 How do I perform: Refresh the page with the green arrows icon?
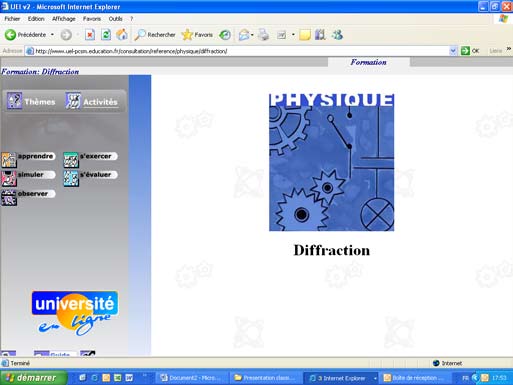coord(106,35)
